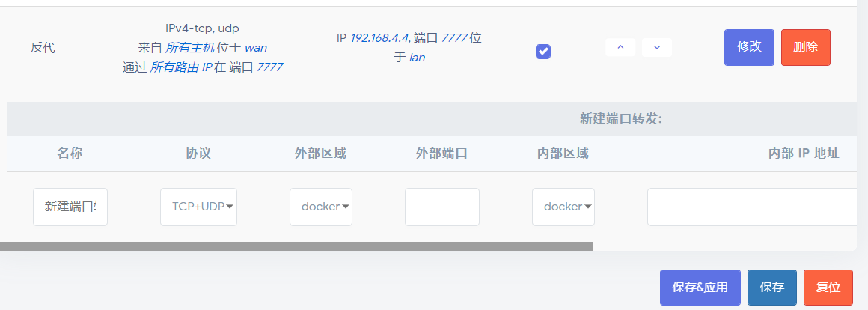Click the 反代 rule name
The height and width of the screenshot is (310, 868).
(x=43, y=48)
